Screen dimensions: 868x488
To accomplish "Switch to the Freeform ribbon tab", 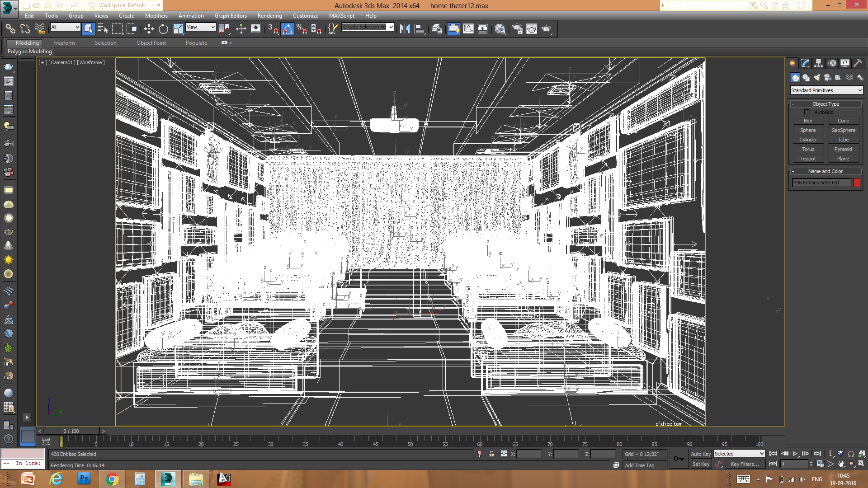I will tap(64, 42).
